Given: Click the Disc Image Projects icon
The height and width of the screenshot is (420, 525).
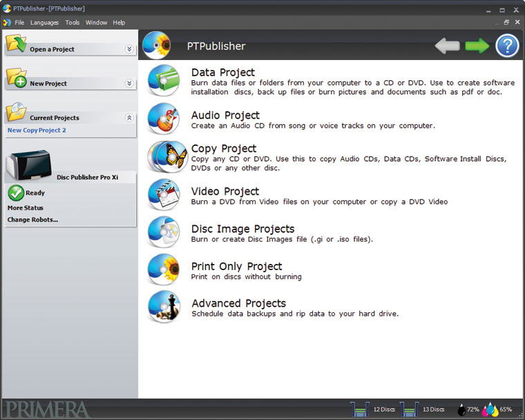Looking at the screenshot, I should point(164,232).
